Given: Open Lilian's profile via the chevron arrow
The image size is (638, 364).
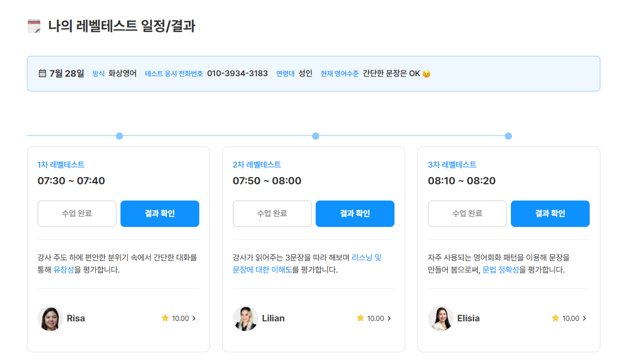Looking at the screenshot, I should (389, 318).
